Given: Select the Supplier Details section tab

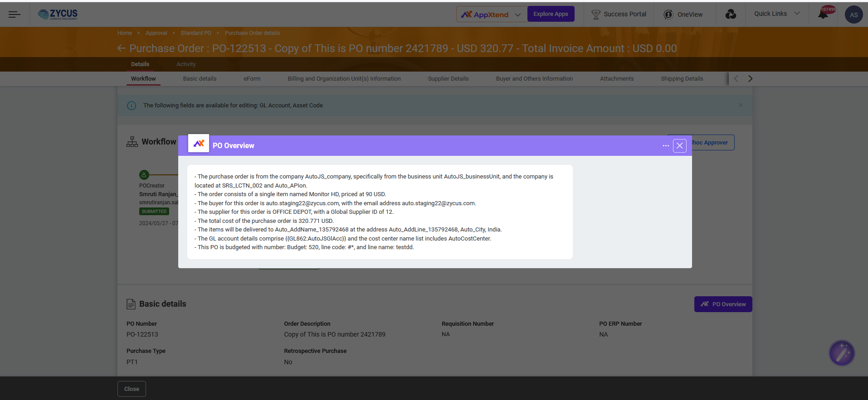Looking at the screenshot, I should point(448,79).
